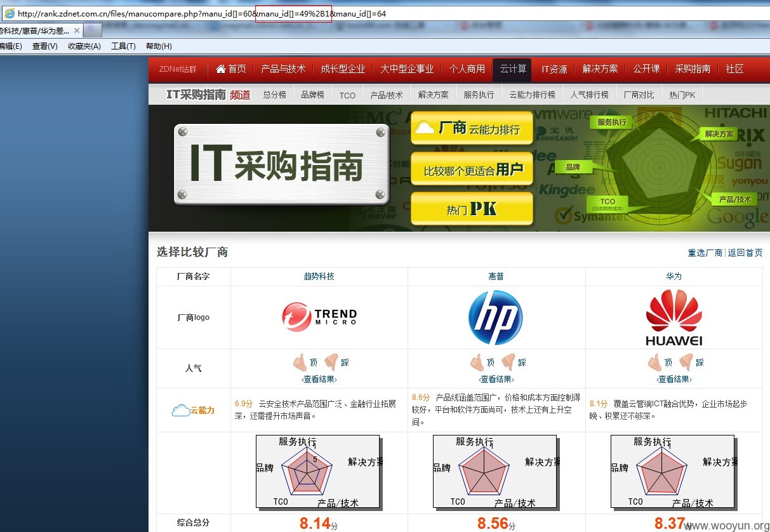Open the 工具(T) menu

click(123, 46)
